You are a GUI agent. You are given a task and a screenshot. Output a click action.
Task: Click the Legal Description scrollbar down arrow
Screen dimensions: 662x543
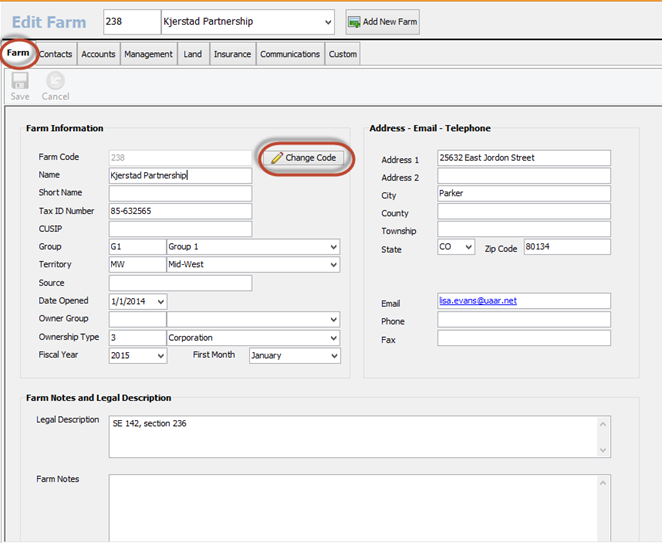603,451
